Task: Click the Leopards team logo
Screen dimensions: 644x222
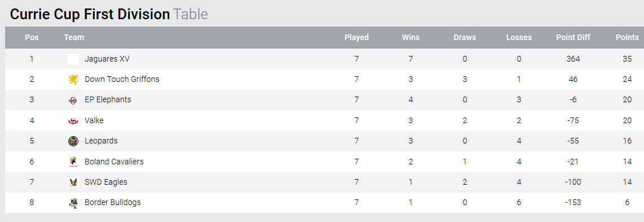Action: pos(73,141)
